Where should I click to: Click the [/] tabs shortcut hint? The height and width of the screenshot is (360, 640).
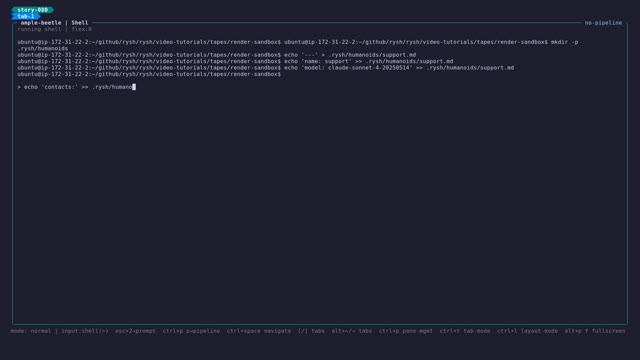tap(311, 331)
